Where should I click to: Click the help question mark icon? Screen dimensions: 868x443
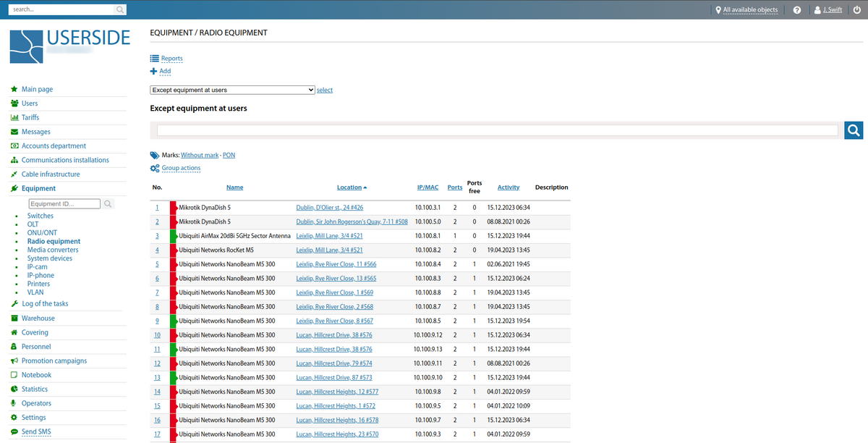[x=796, y=10]
